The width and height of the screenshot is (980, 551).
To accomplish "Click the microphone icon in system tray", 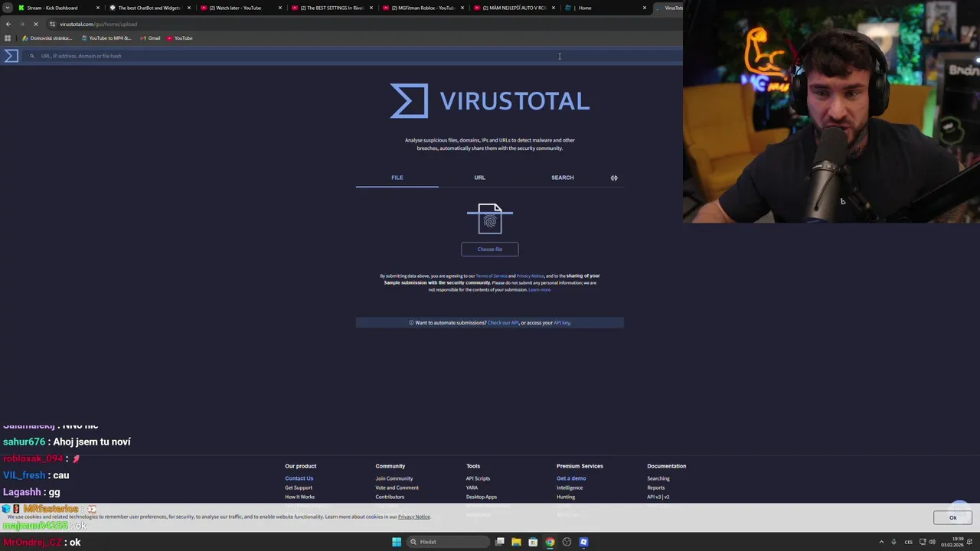I will (893, 542).
